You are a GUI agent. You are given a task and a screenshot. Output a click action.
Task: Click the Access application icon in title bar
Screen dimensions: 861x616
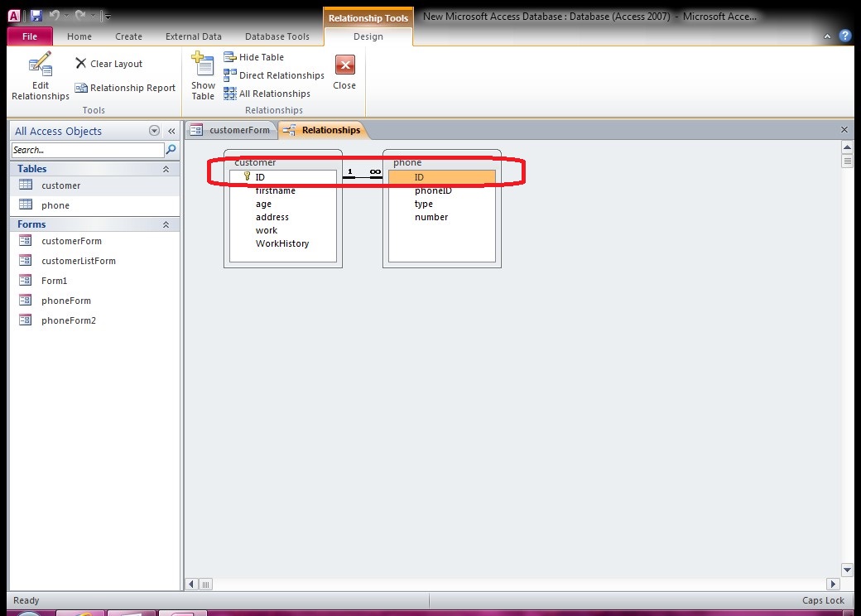[x=14, y=16]
